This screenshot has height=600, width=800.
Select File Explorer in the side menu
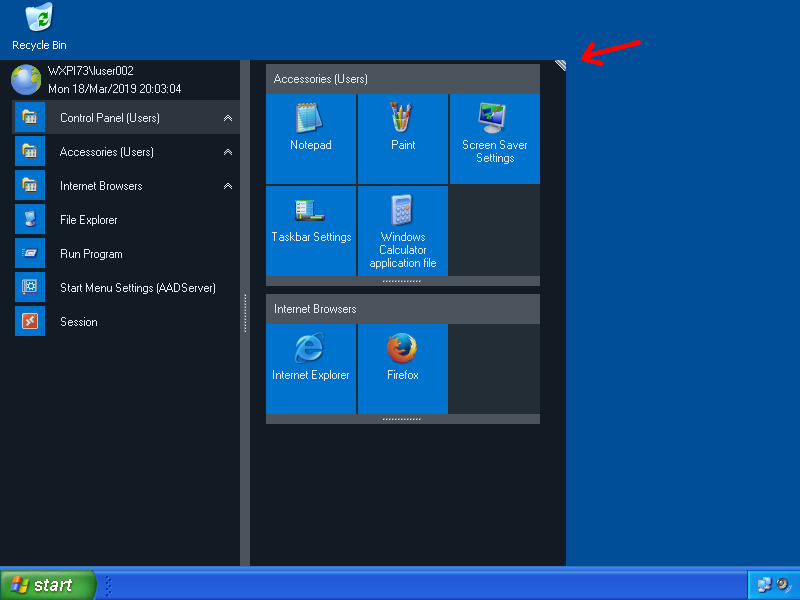[89, 220]
